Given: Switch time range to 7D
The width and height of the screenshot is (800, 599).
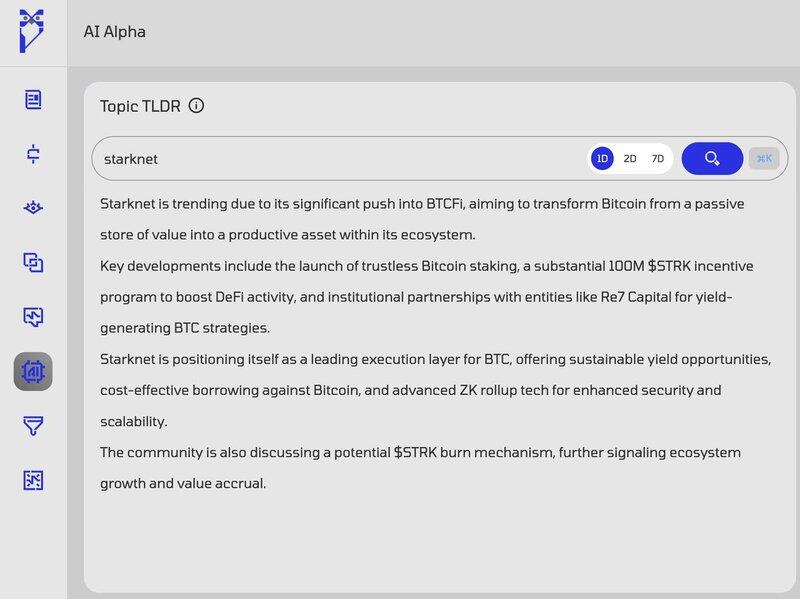Looking at the screenshot, I should (x=657, y=158).
